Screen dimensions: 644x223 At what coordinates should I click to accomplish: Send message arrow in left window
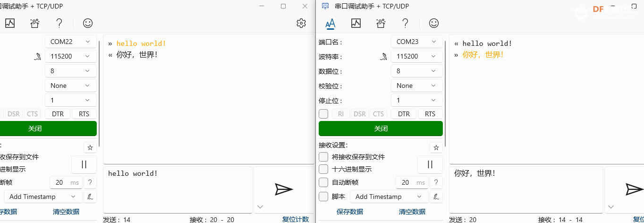[284, 189]
